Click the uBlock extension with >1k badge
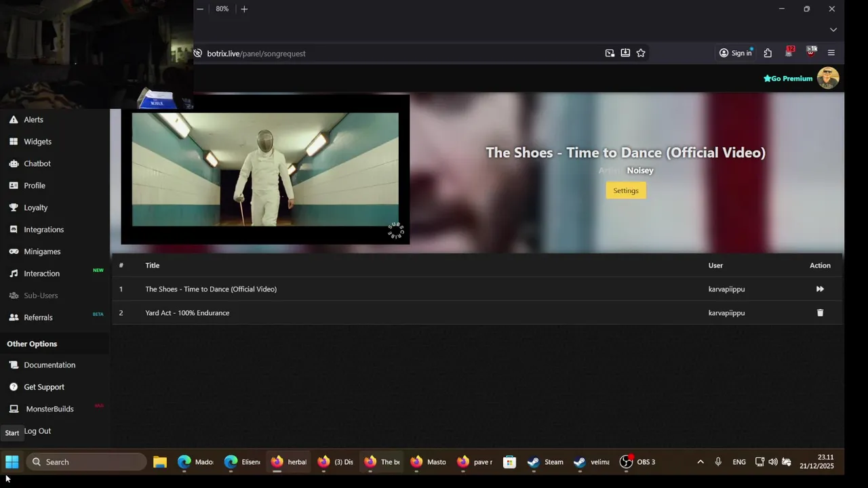This screenshot has height=488, width=868. 811,52
